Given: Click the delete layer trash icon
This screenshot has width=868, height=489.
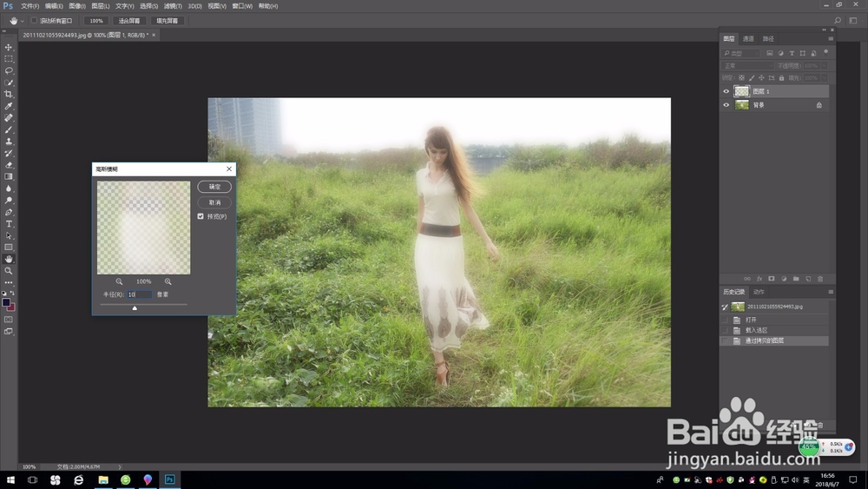Looking at the screenshot, I should tap(820, 279).
